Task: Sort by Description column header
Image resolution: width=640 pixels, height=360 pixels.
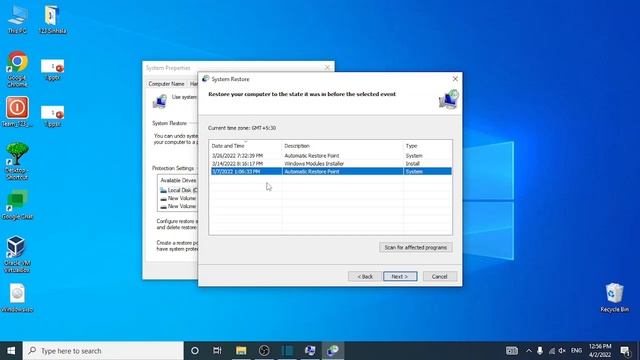Action: pos(342,146)
